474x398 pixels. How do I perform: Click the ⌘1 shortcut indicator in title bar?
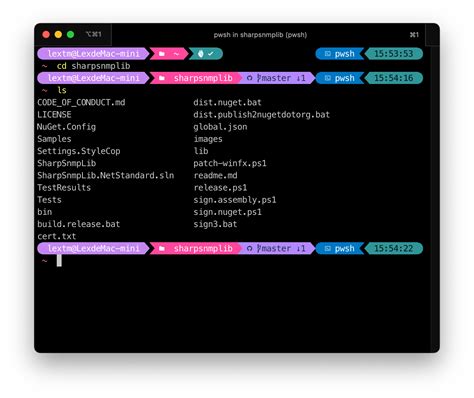414,34
